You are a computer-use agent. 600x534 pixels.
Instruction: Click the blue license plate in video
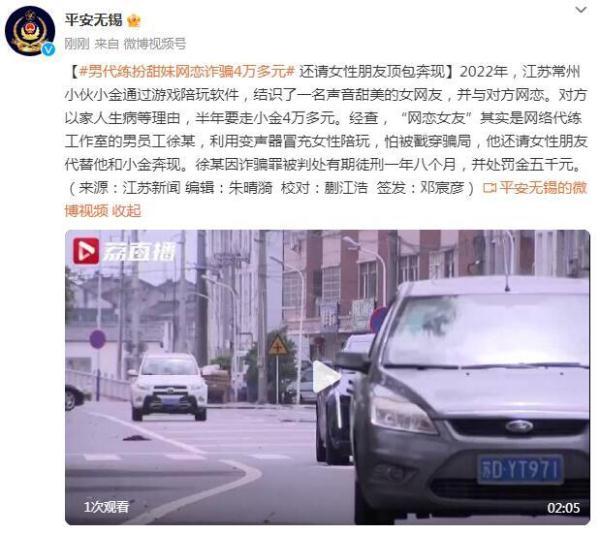pos(520,470)
